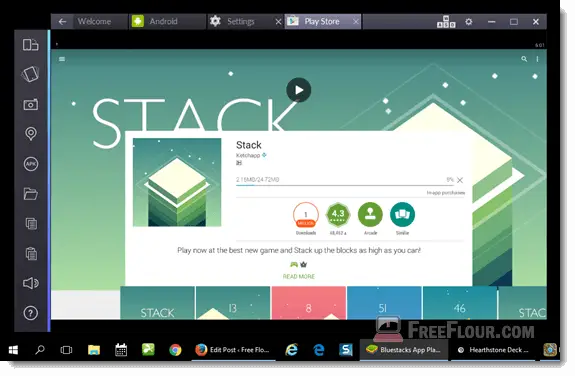575x376 pixels.
Task: Open Google Chrome from the taskbar
Action: pyautogui.click(x=175, y=350)
